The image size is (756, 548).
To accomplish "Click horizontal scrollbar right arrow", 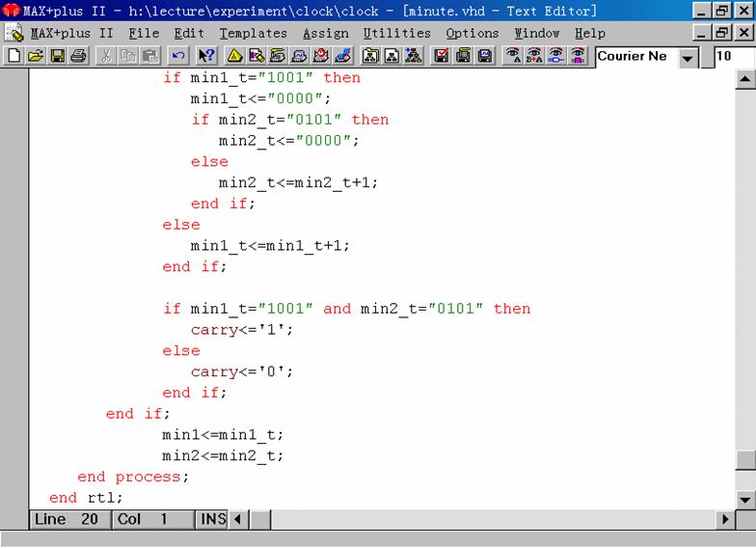I will (725, 519).
